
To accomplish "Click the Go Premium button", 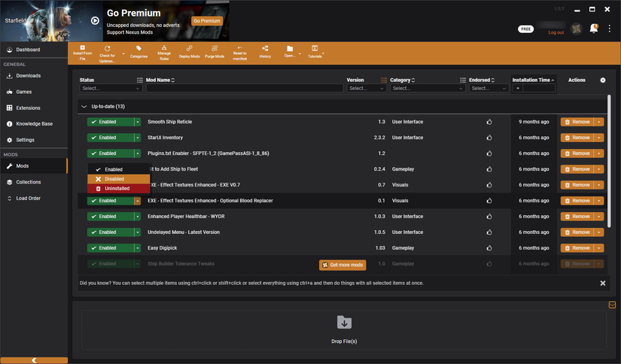I will point(207,21).
